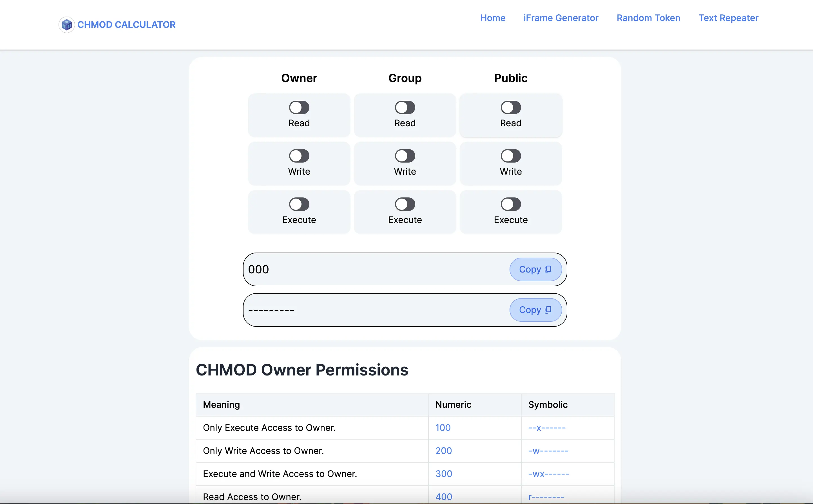813x504 pixels.
Task: Enable Owner Write permission switch
Action: pos(299,156)
